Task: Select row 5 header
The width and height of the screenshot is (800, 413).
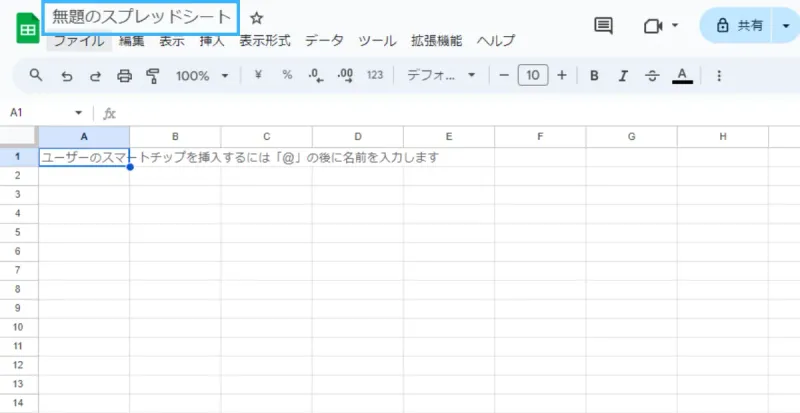Action: click(x=19, y=232)
